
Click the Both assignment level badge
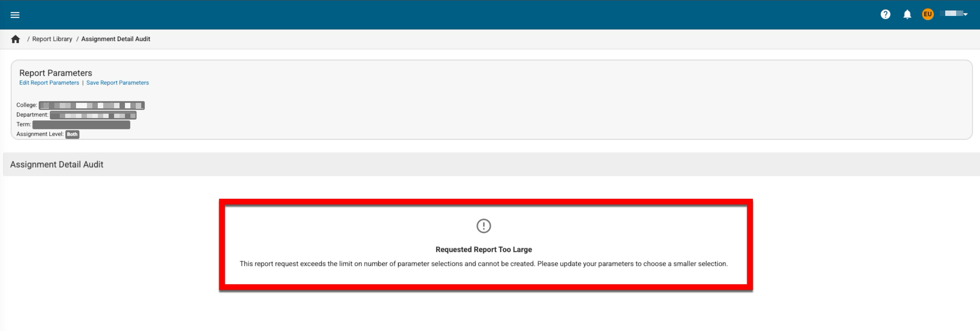pos(72,134)
